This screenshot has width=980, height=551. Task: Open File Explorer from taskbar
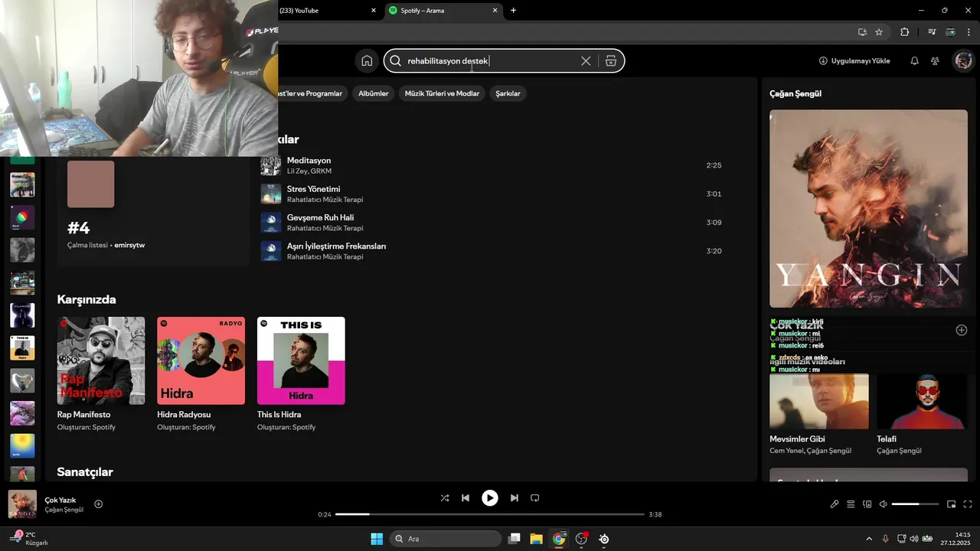tap(536, 539)
